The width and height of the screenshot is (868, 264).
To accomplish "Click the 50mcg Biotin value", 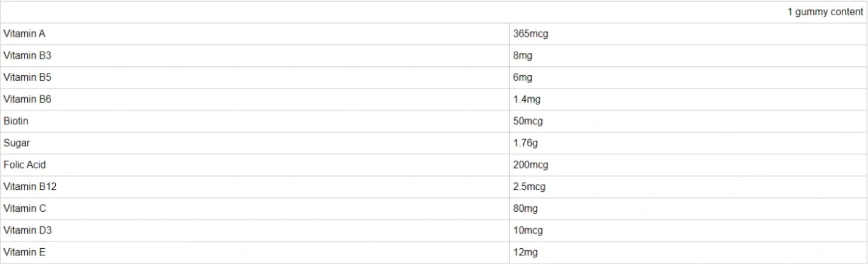I will tap(528, 121).
